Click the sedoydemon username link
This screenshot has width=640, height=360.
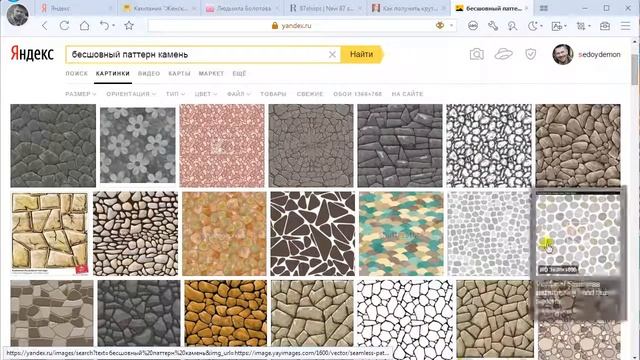click(599, 54)
